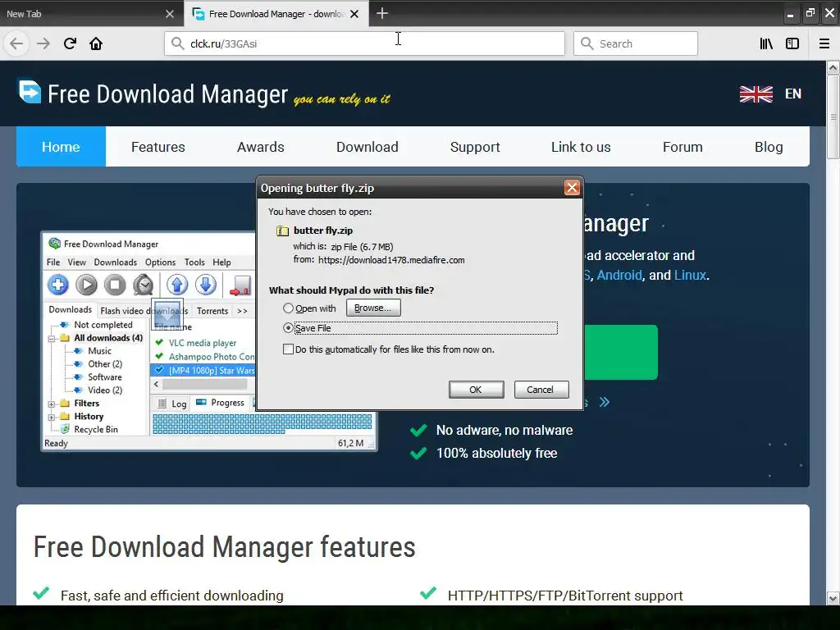The image size is (840, 630).
Task: Expand the Filters tree node
Action: pyautogui.click(x=52, y=404)
